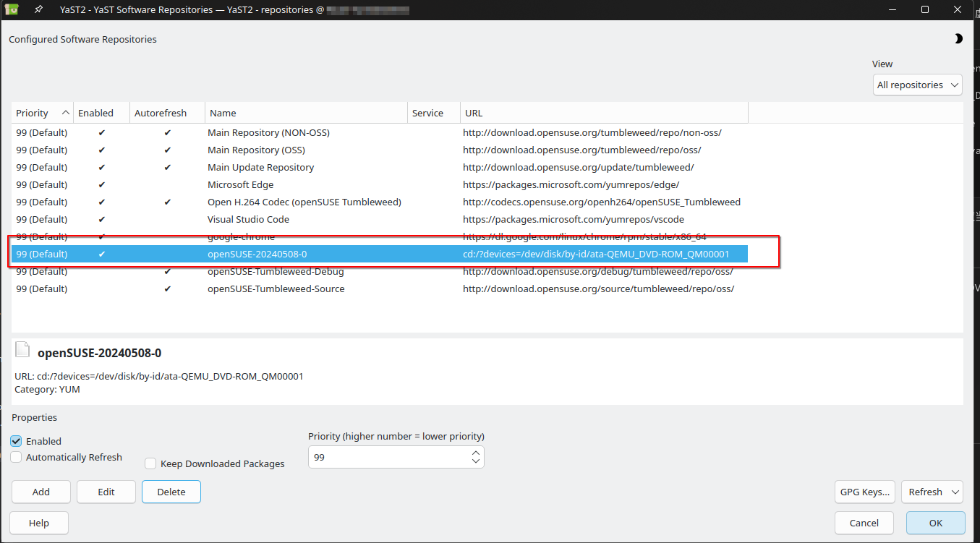Click the sort arrow in Priority column header

[x=66, y=113]
